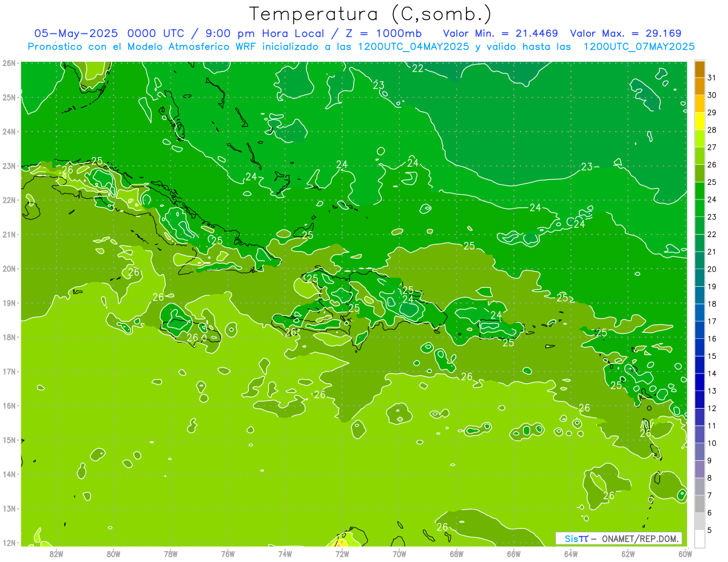
Task: Click the 24N latitude axis label
Action: (10, 132)
